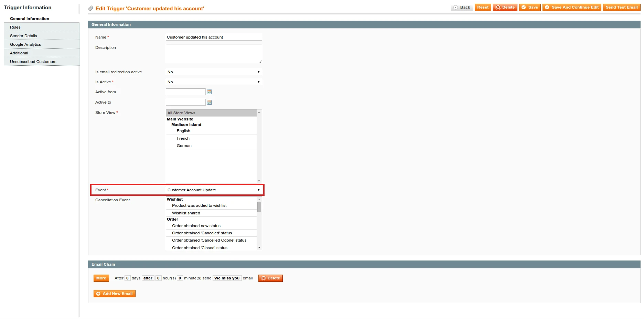Click the paperclip icon beside the trigger title

pos(91,8)
